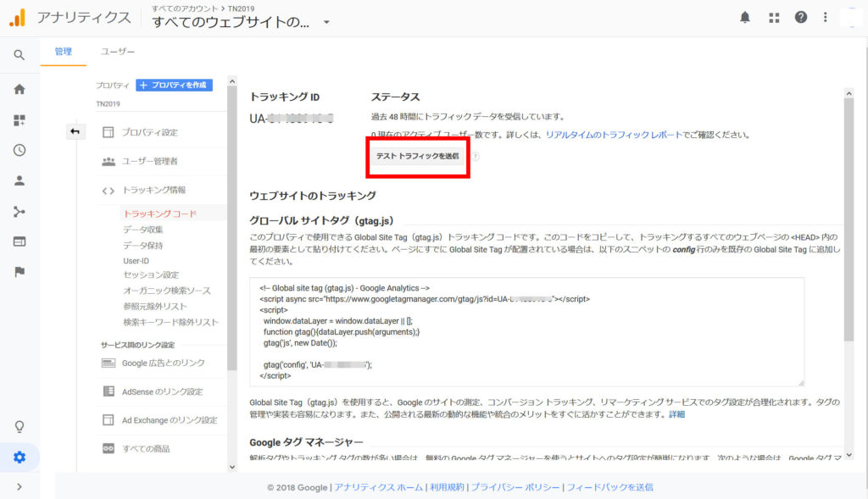
Task: Open account selector dropdown arrow
Action: (x=326, y=22)
